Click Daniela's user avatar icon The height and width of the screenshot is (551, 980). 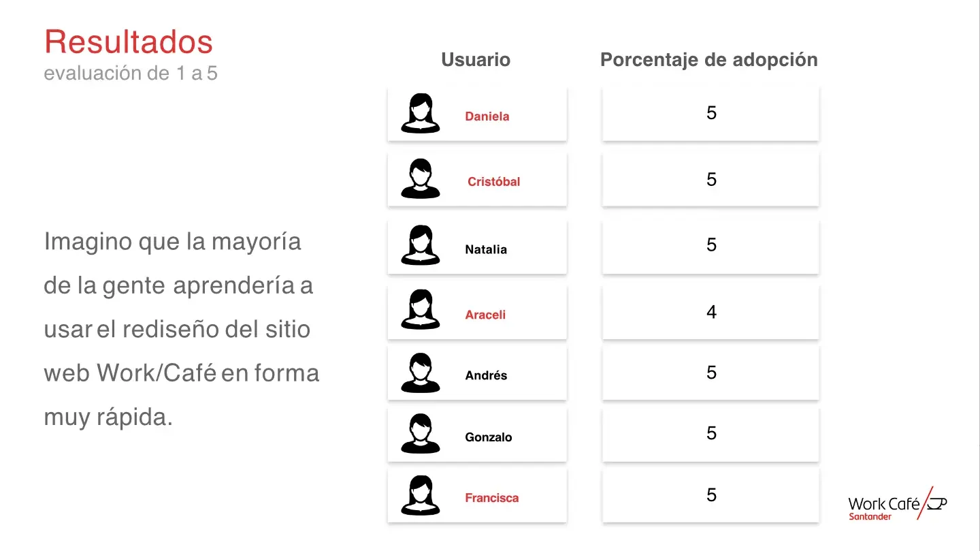pyautogui.click(x=420, y=113)
